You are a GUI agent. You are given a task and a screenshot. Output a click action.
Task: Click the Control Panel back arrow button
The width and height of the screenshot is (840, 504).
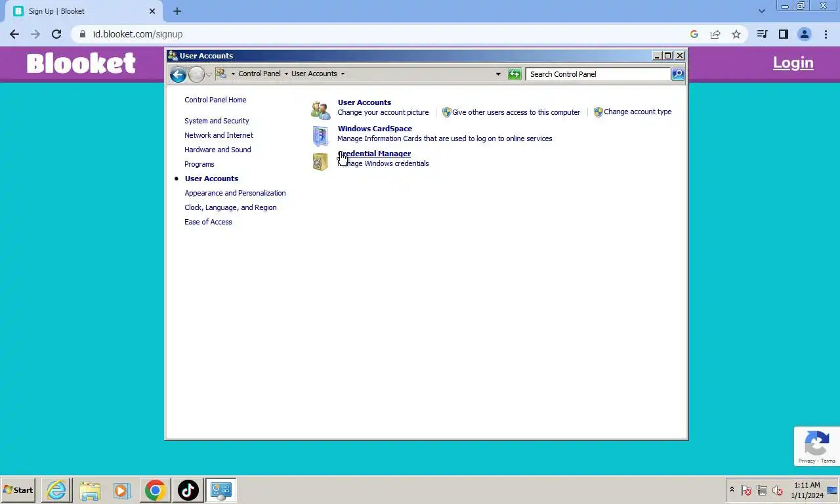point(177,74)
